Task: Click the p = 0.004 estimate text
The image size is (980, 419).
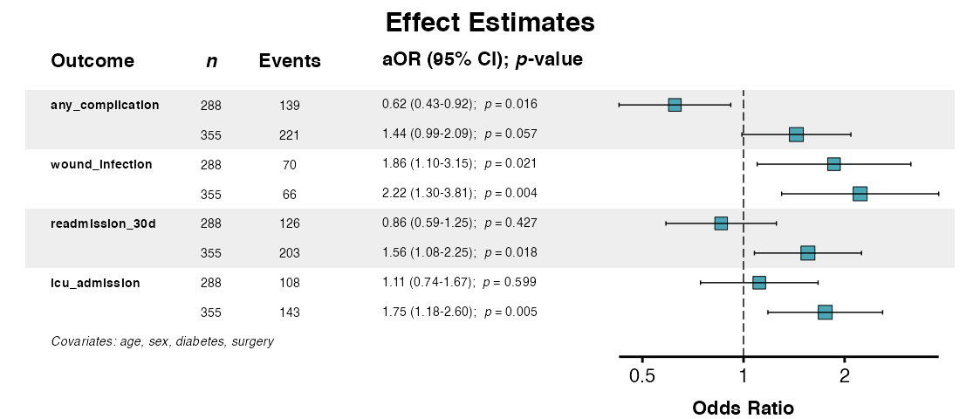Action: 511,194
